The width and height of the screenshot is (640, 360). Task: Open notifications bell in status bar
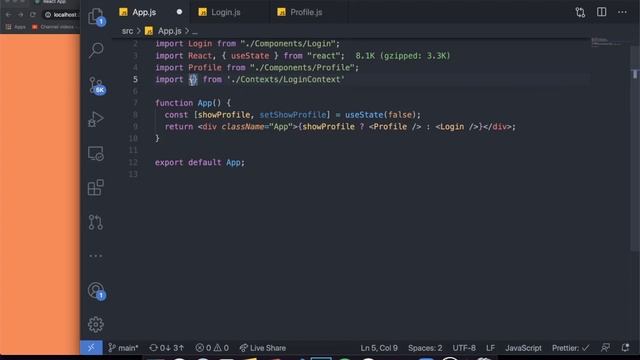click(x=625, y=348)
